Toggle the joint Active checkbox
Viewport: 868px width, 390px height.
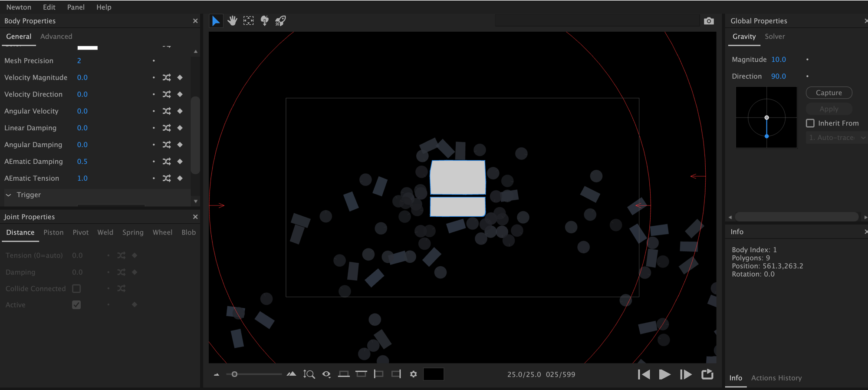tap(76, 305)
